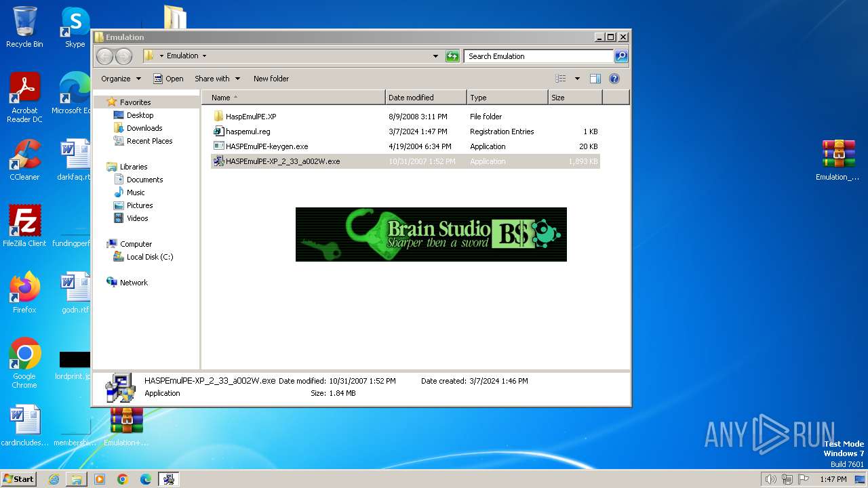The image size is (868, 488).
Task: Click the Explorer forward navigation arrow
Action: tap(123, 56)
